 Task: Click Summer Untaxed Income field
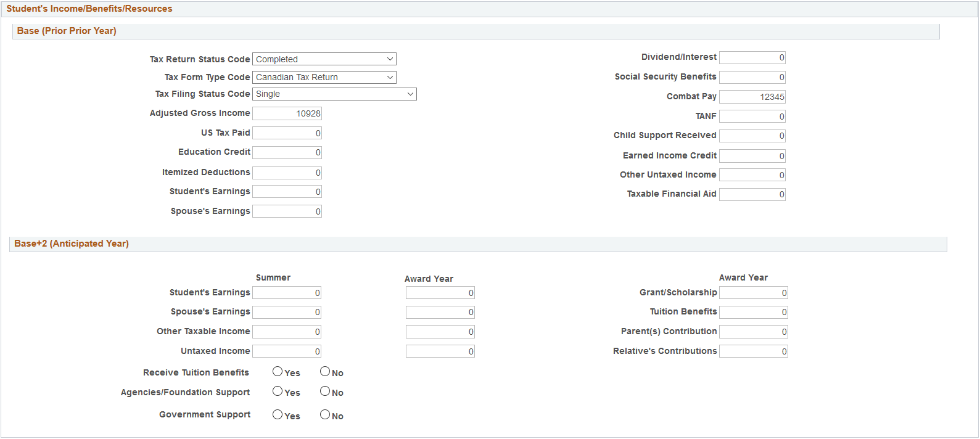[287, 351]
